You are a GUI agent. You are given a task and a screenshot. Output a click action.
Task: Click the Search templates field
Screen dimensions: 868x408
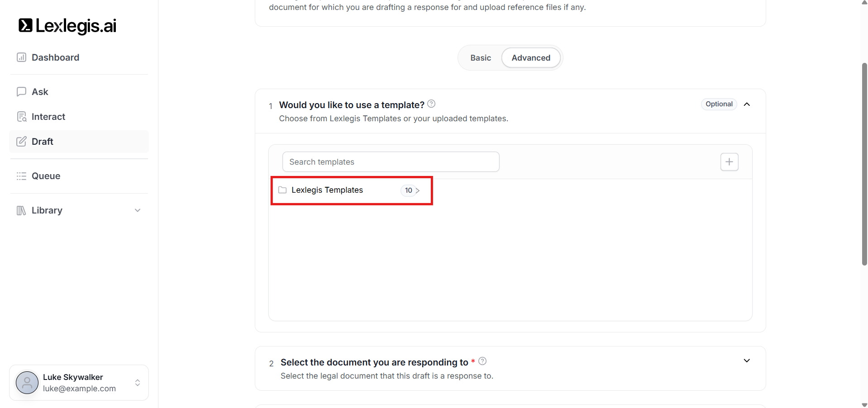coord(391,162)
